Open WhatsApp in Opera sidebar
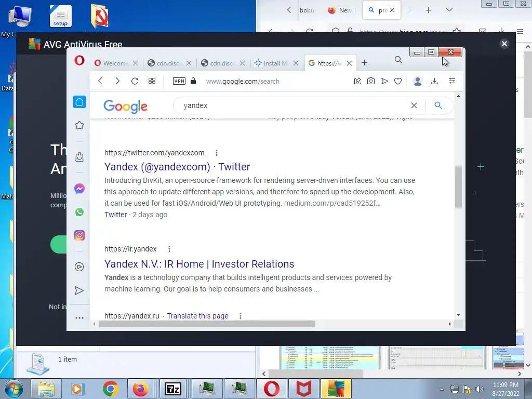This screenshot has width=532, height=399. coord(79,212)
